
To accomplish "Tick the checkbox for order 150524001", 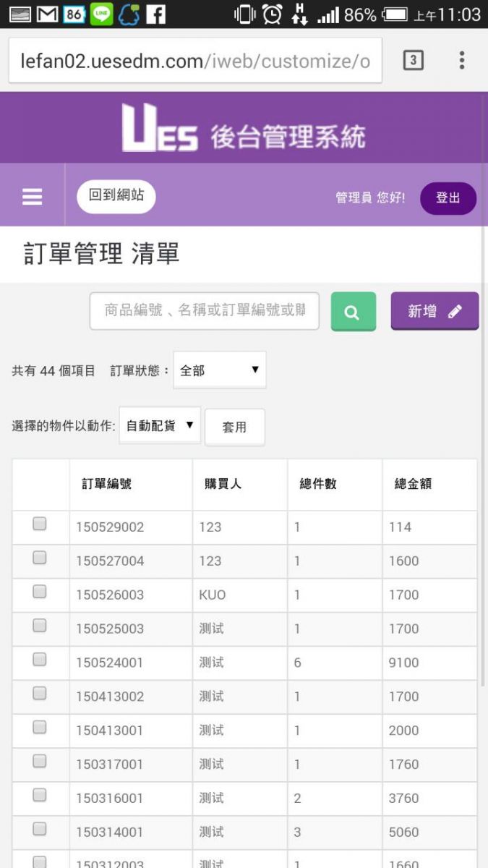I will pos(40,660).
